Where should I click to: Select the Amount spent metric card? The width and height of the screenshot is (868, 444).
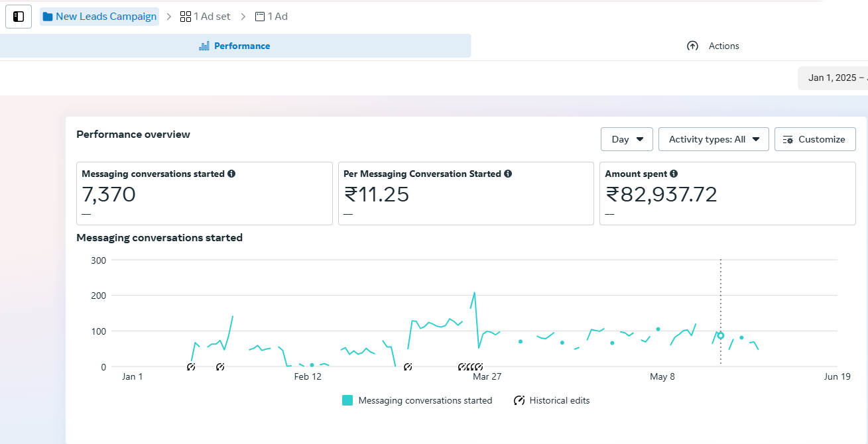pyautogui.click(x=727, y=194)
